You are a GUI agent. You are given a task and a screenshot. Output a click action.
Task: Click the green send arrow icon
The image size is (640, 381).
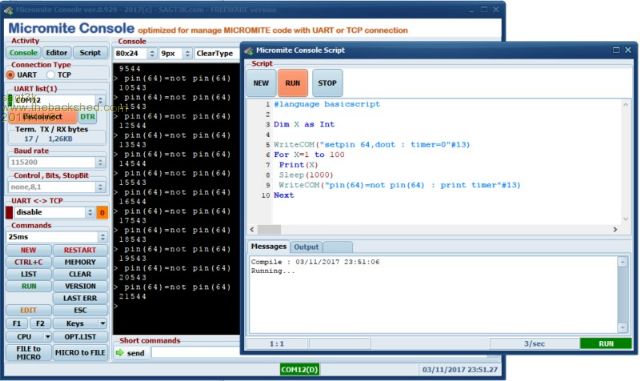point(120,352)
